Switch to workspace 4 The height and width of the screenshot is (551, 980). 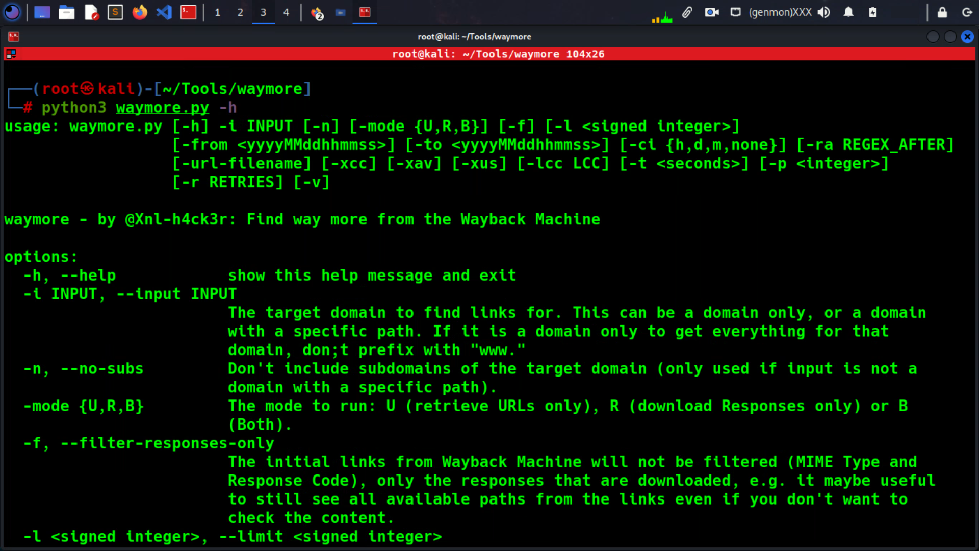click(x=286, y=12)
